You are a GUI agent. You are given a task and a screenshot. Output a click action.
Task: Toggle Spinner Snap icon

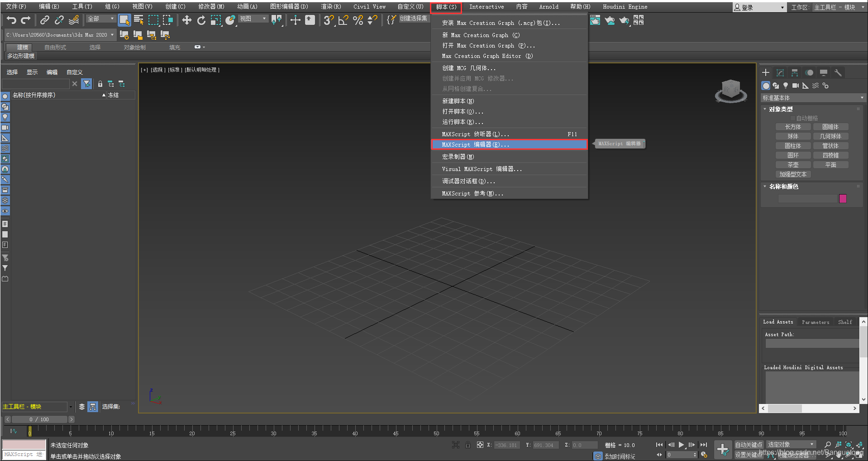coord(372,20)
